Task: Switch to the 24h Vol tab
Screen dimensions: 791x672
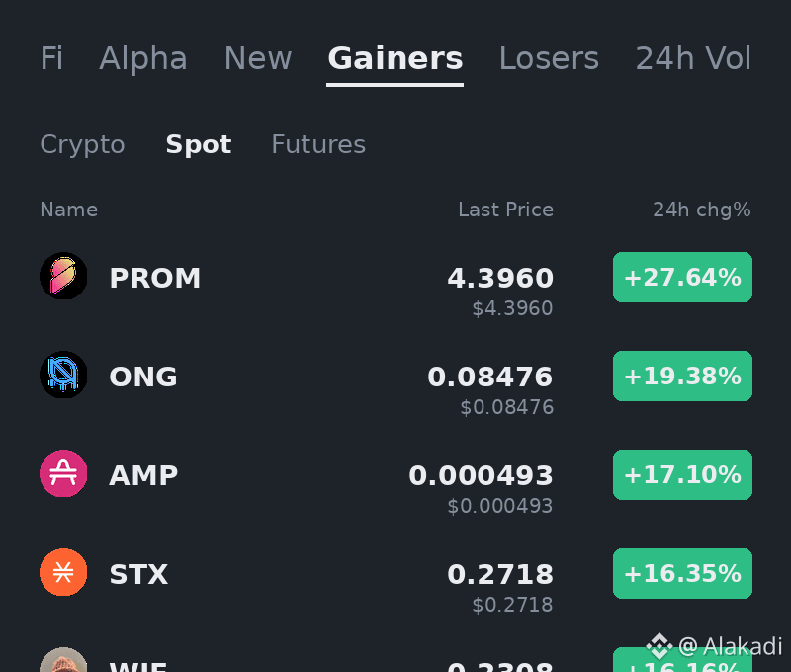Action: click(x=693, y=58)
